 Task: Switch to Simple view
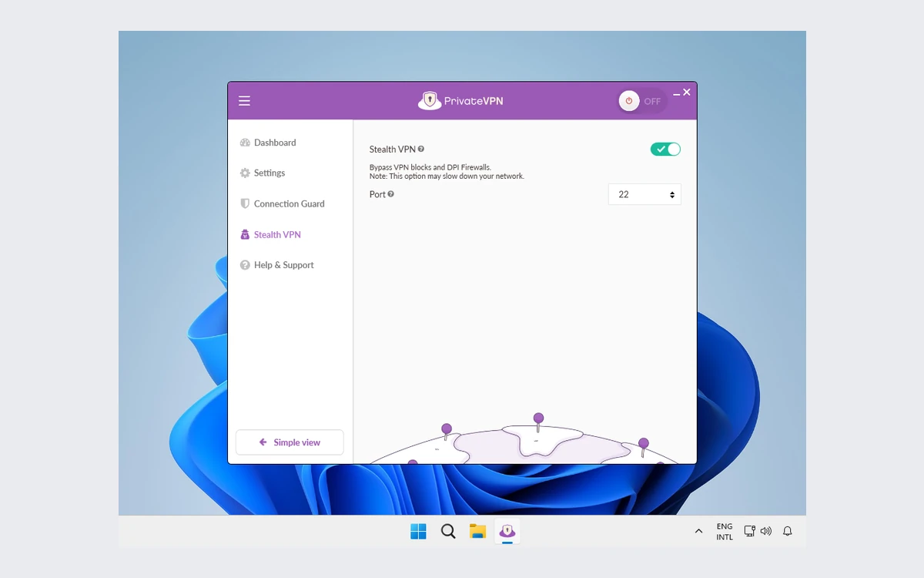click(290, 442)
